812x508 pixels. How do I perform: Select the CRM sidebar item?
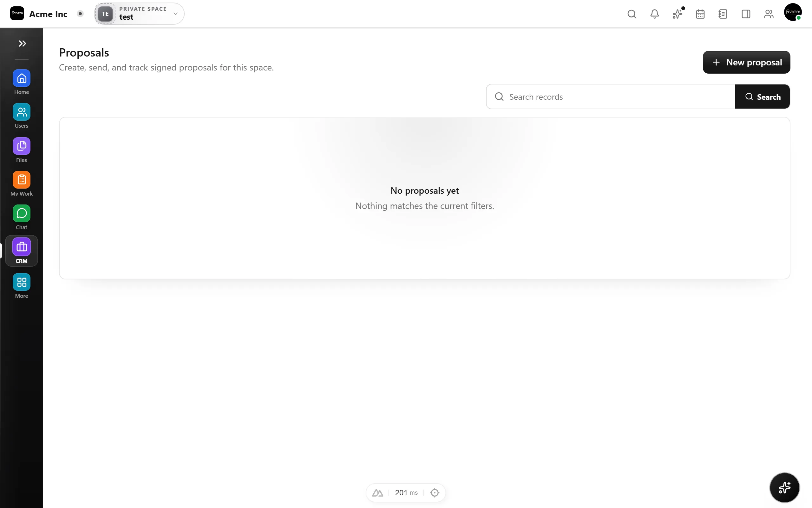point(22,251)
